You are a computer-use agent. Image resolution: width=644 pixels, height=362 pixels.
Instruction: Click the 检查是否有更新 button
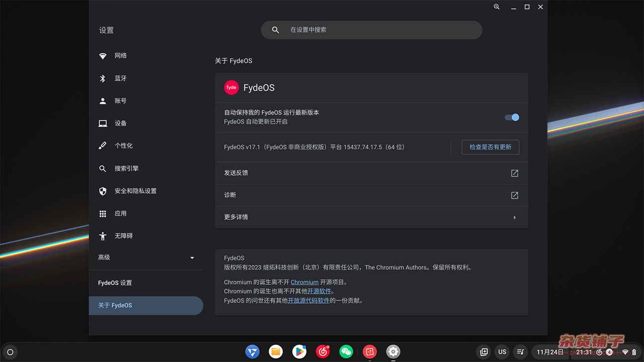pos(490,147)
